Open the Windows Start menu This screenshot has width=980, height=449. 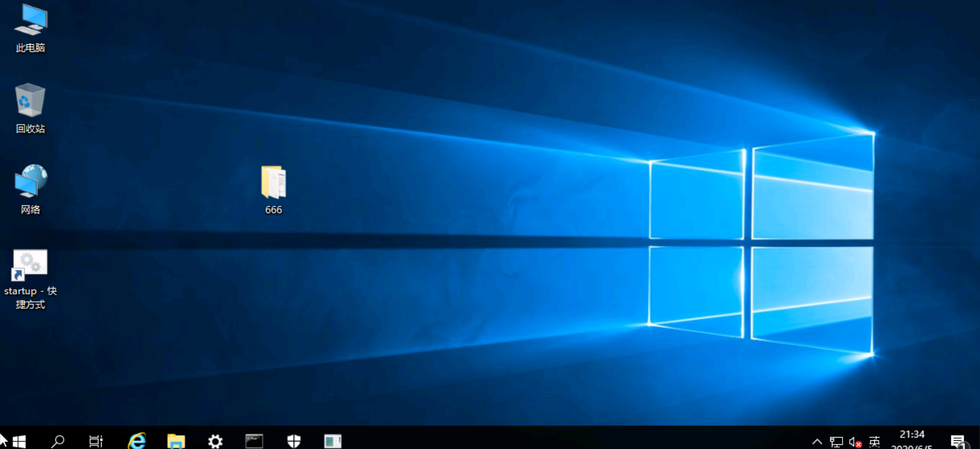point(19,441)
